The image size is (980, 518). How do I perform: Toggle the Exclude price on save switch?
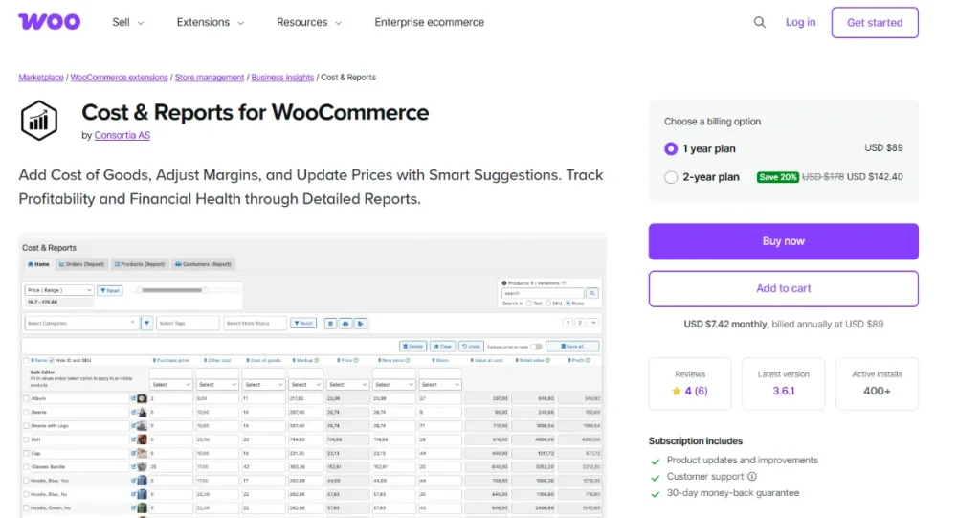tap(536, 347)
